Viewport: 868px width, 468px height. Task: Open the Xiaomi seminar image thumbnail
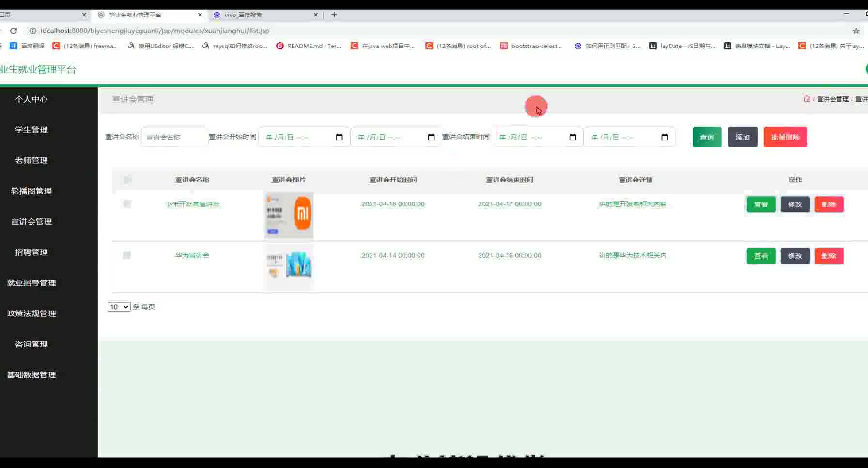(x=289, y=215)
